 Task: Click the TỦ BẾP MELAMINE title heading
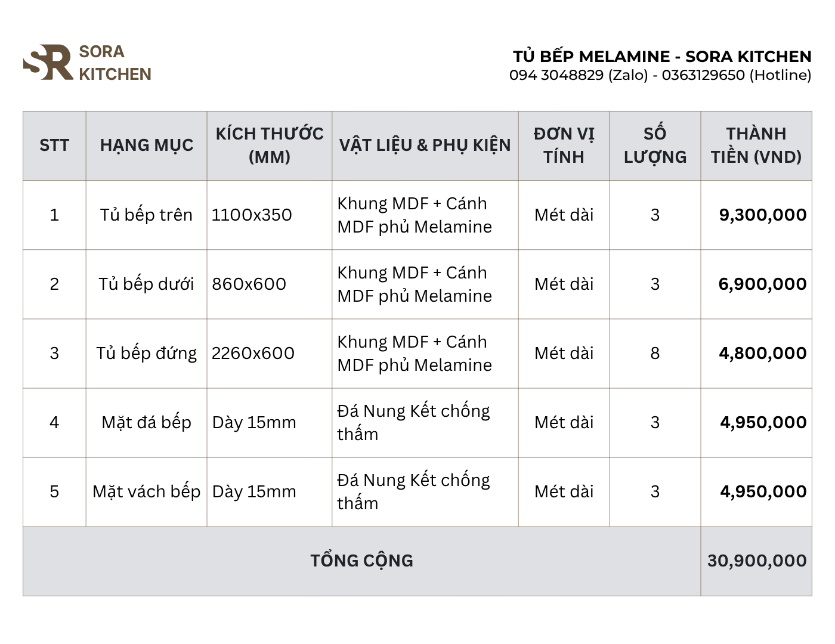tap(662, 57)
